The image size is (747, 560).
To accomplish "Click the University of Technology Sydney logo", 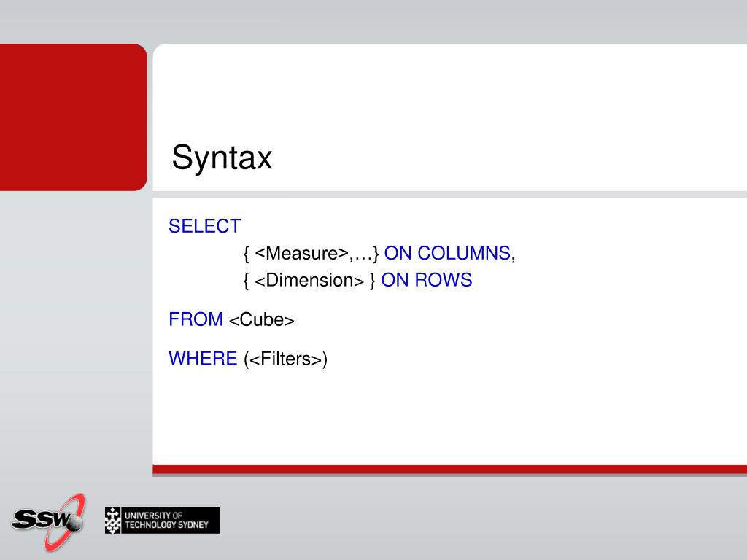I will pyautogui.click(x=162, y=520).
